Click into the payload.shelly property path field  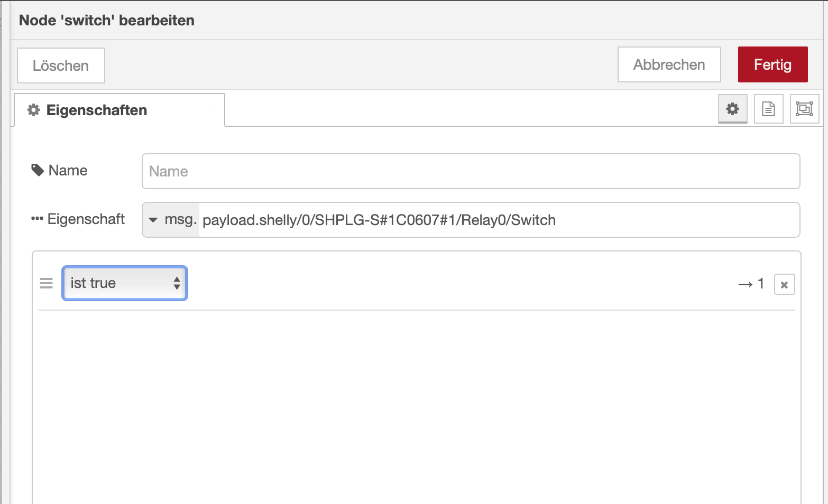(497, 220)
